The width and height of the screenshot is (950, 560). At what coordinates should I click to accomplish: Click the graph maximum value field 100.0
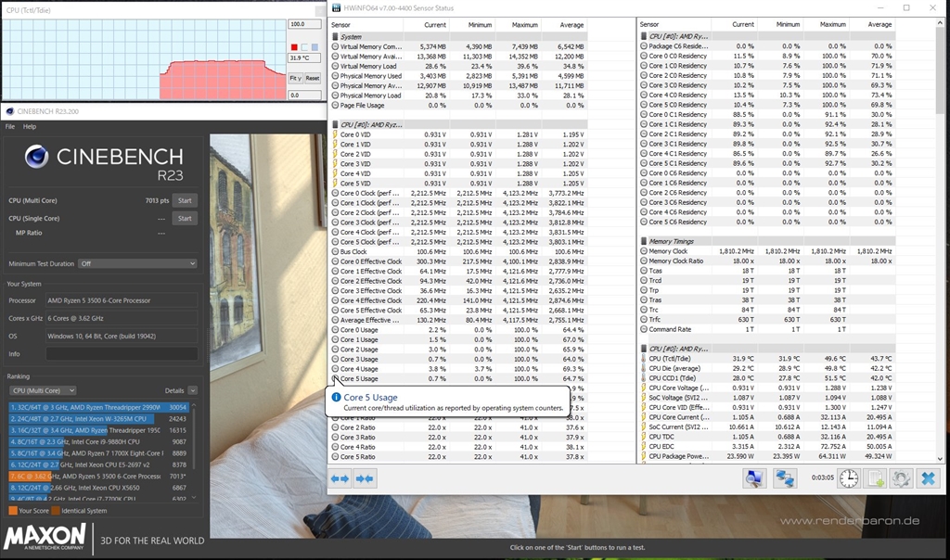point(304,24)
